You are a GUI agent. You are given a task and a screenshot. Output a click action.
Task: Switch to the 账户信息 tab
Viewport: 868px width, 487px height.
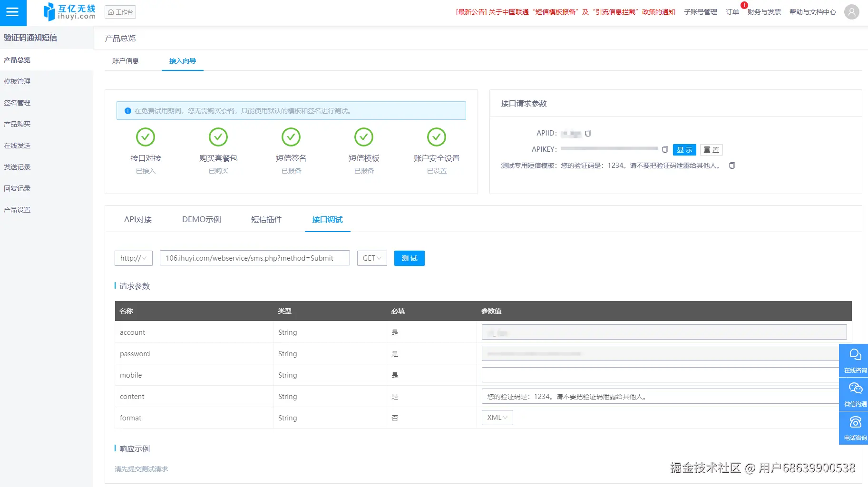coord(126,61)
